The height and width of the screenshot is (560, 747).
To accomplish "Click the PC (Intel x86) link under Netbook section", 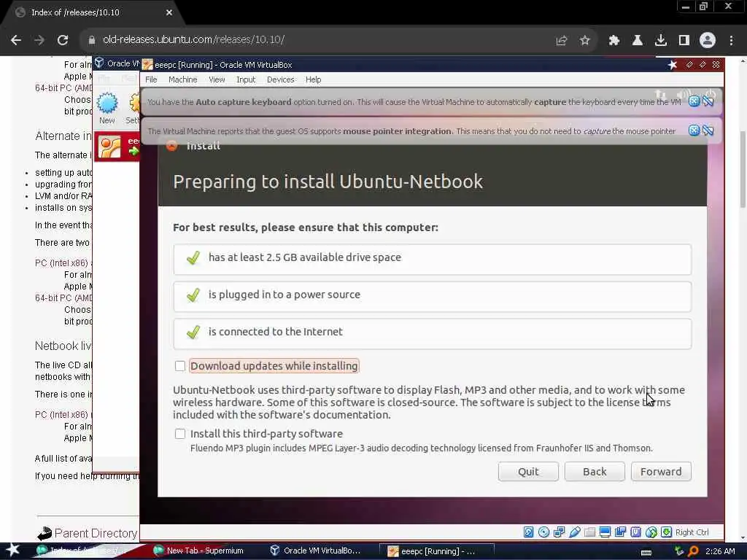I will tap(61, 415).
